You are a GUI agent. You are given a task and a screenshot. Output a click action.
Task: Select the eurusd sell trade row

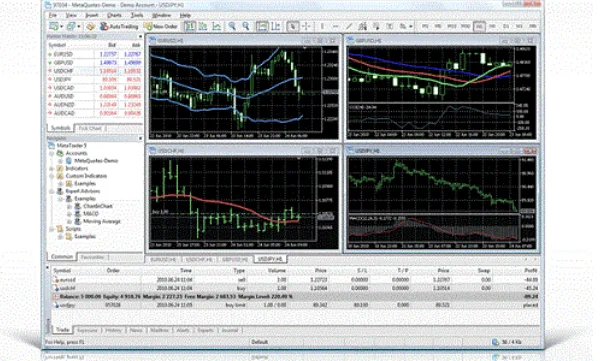pyautogui.click(x=296, y=280)
